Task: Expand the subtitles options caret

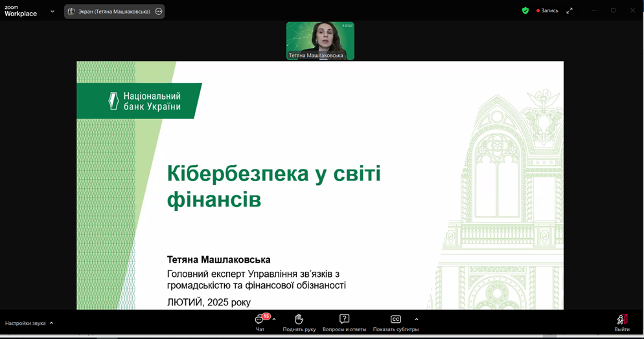Action: 417,320
